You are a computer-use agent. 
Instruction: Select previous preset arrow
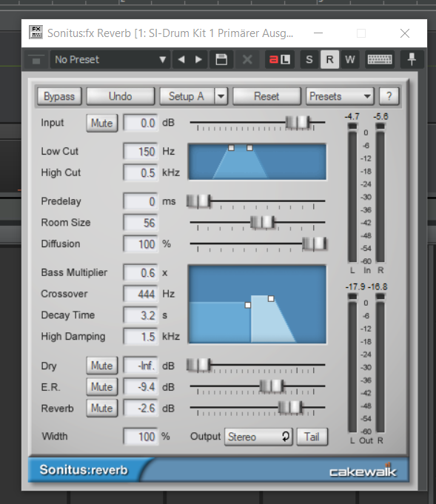click(x=181, y=59)
